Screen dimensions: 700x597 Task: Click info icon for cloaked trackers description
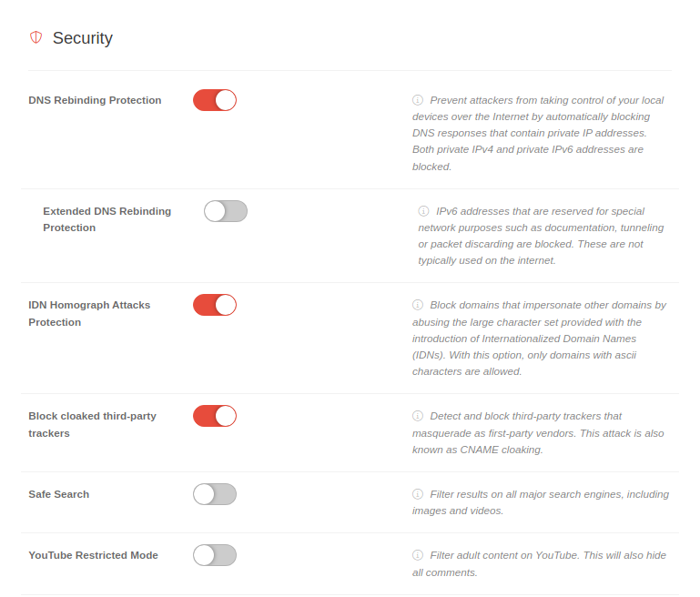(418, 416)
